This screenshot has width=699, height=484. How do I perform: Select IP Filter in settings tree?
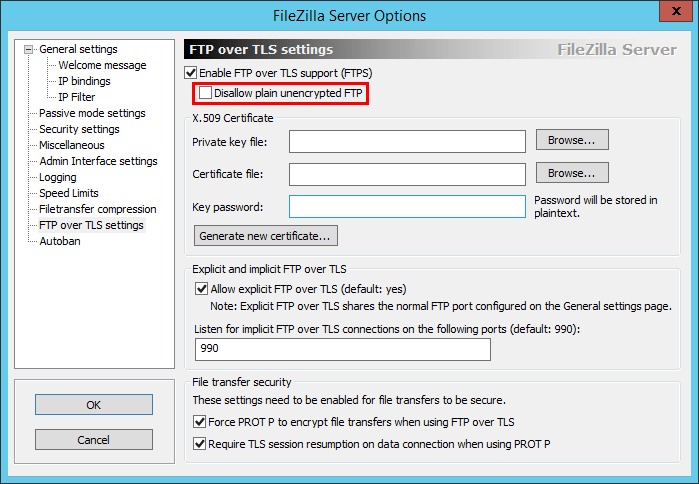pyautogui.click(x=78, y=97)
